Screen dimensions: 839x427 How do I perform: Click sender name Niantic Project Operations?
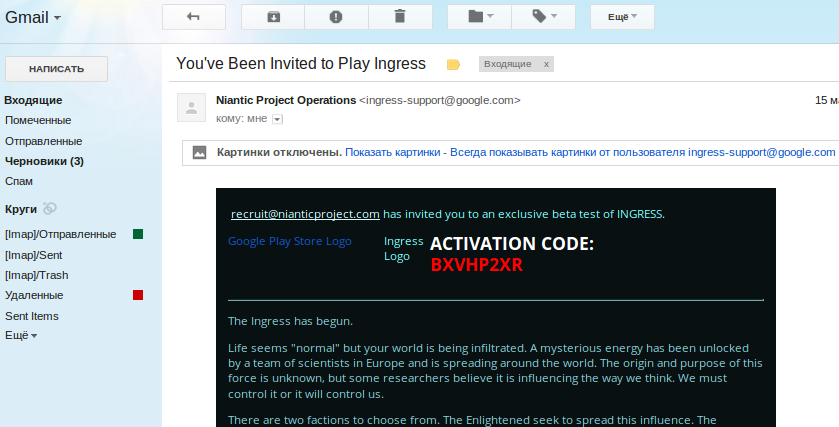click(286, 100)
